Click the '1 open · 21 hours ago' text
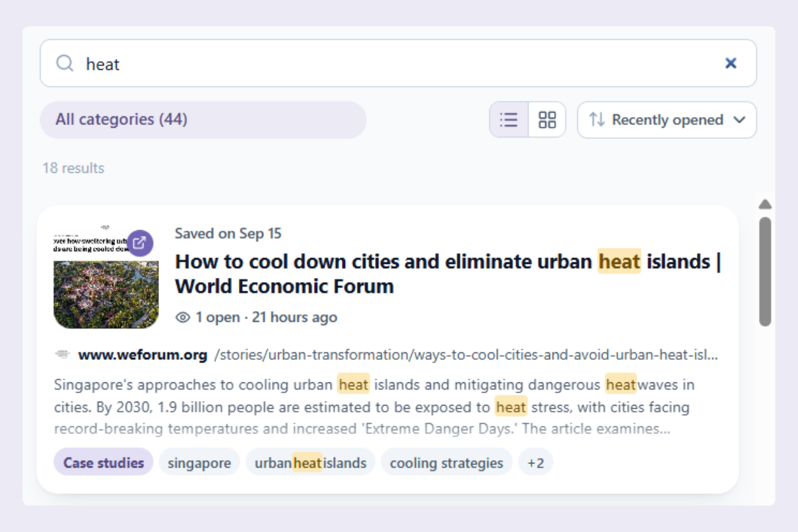 point(266,318)
